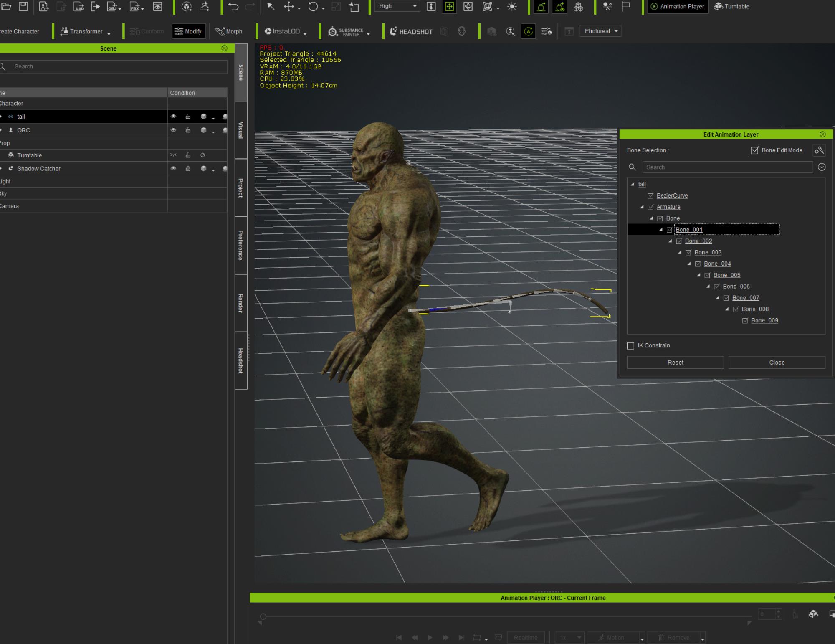The width and height of the screenshot is (835, 644).
Task: Click the Animation Player timeline slider handle
Action: tap(263, 616)
